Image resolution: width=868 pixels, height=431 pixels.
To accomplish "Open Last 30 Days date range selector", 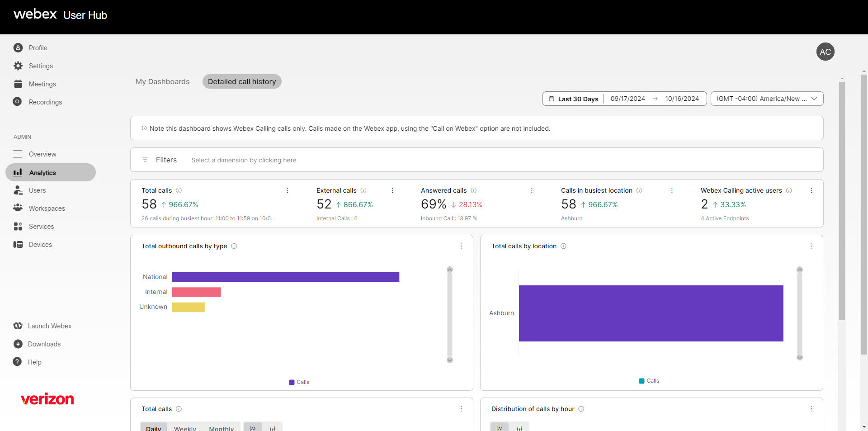I will (x=578, y=99).
